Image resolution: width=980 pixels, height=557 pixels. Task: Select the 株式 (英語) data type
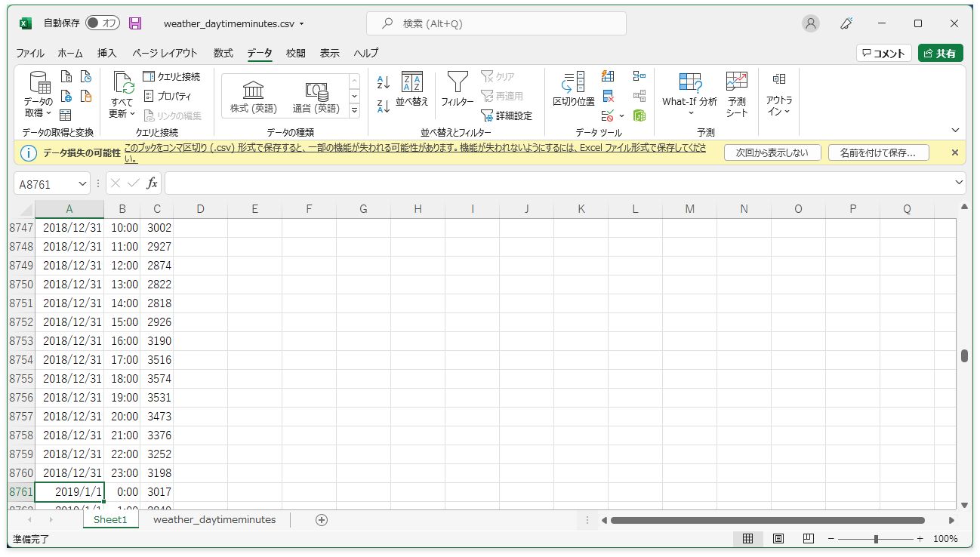pos(254,97)
